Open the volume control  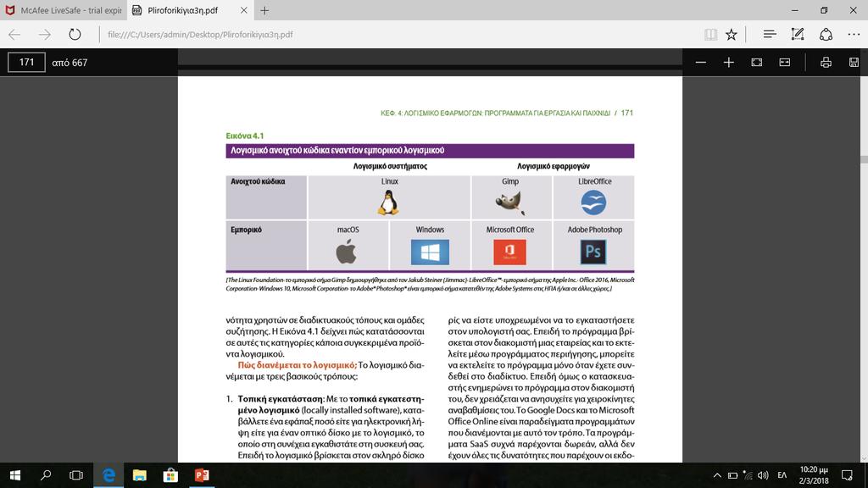pyautogui.click(x=763, y=475)
